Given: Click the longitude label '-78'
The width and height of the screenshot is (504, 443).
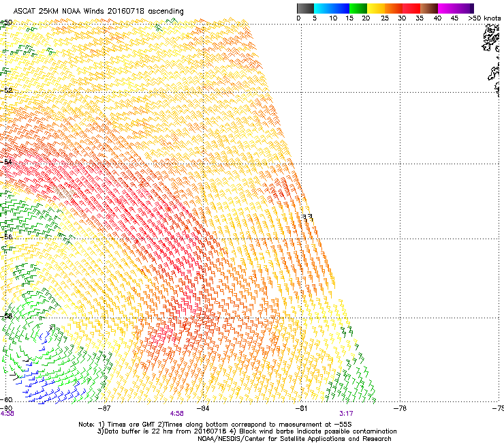Looking at the screenshot, I should point(400,408).
